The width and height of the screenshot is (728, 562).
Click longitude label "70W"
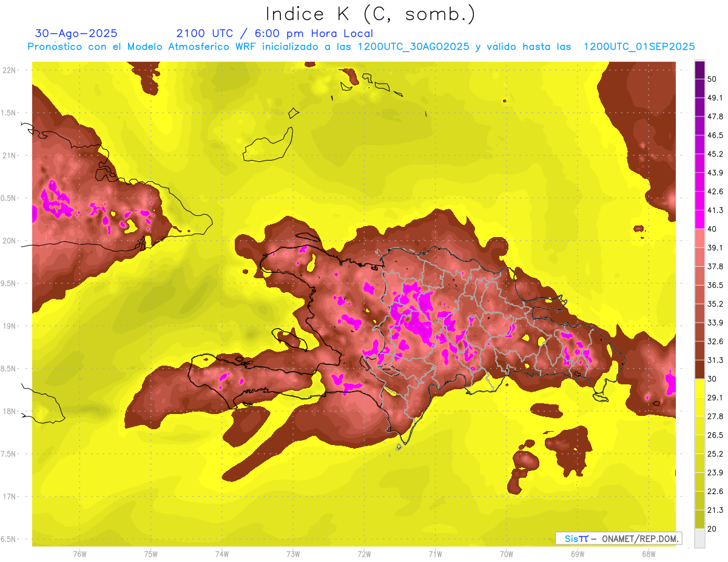tap(506, 554)
